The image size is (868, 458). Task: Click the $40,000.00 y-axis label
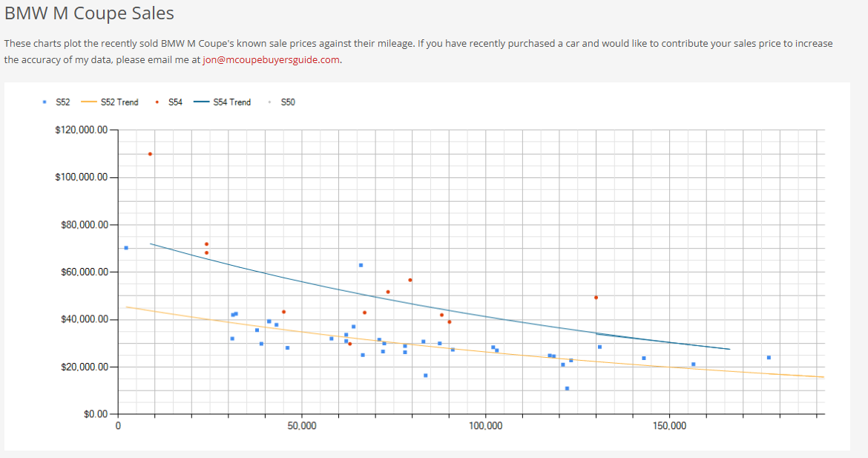point(84,319)
